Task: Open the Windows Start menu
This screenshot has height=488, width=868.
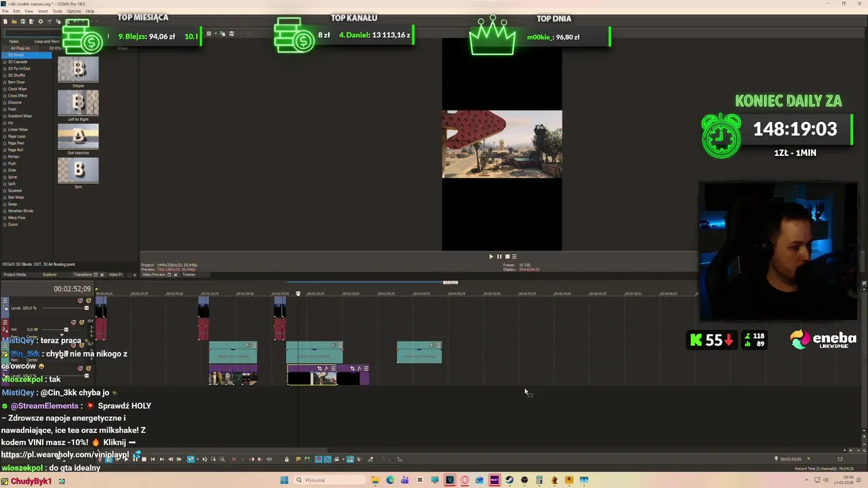Action: click(x=284, y=480)
